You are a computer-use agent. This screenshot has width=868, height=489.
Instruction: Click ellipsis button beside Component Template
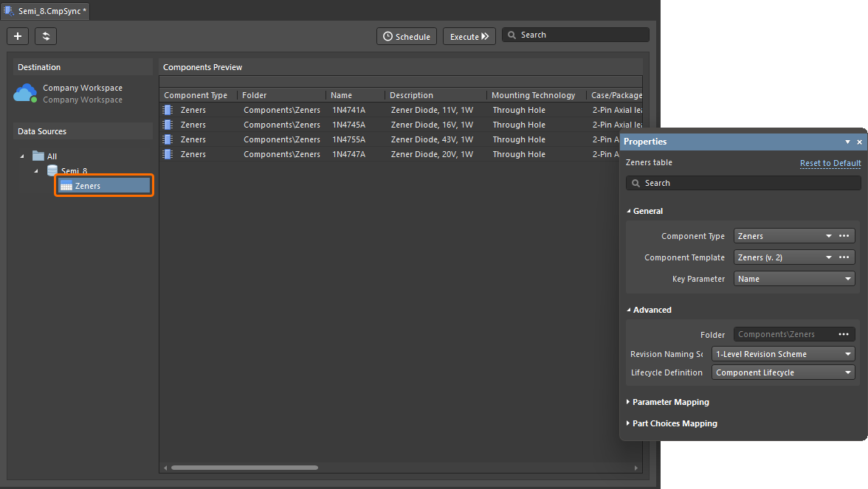pos(844,257)
